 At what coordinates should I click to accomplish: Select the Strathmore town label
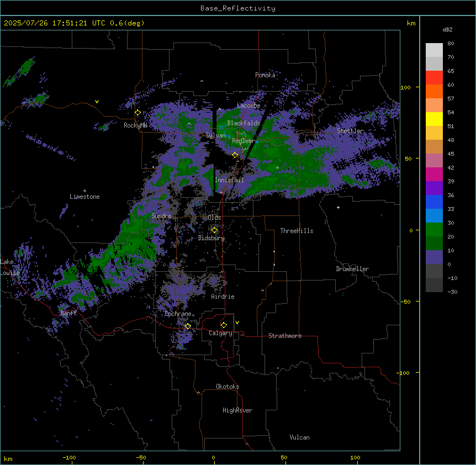click(285, 336)
